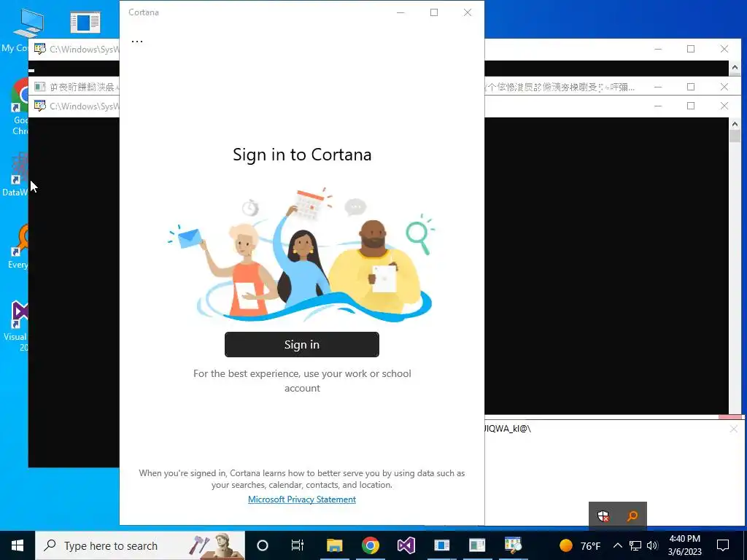This screenshot has width=747, height=560.
Task: Open File Explorer from taskbar
Action: tap(334, 545)
